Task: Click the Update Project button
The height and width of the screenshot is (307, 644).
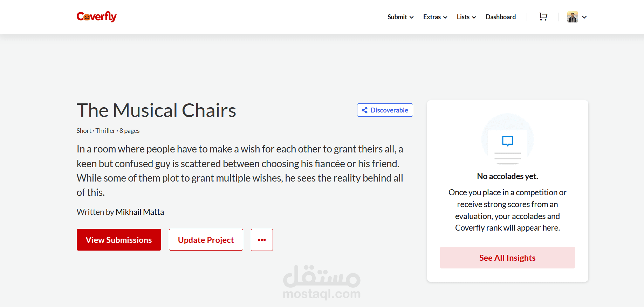Action: tap(206, 240)
